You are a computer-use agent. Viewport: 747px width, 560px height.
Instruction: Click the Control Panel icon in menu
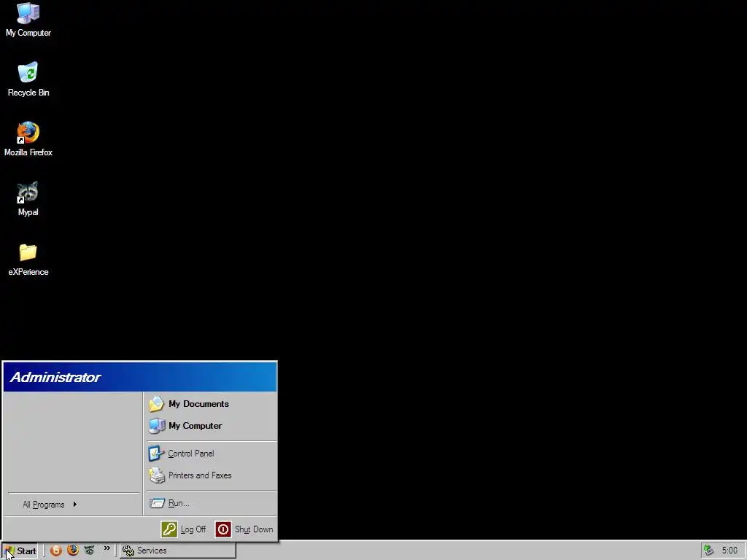pyautogui.click(x=156, y=454)
